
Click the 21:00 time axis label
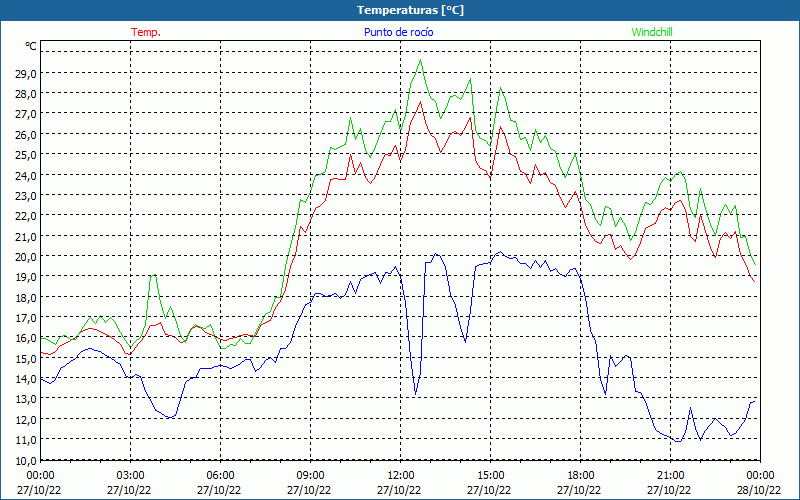(x=670, y=476)
